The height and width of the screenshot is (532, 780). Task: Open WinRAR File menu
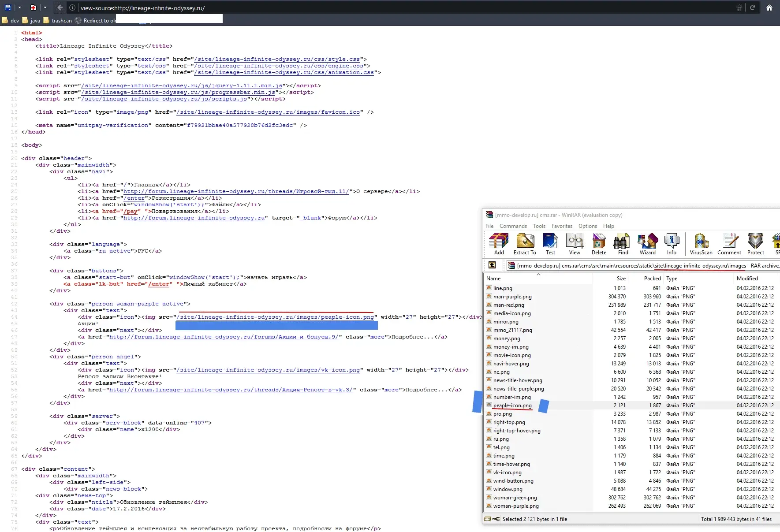tap(489, 226)
